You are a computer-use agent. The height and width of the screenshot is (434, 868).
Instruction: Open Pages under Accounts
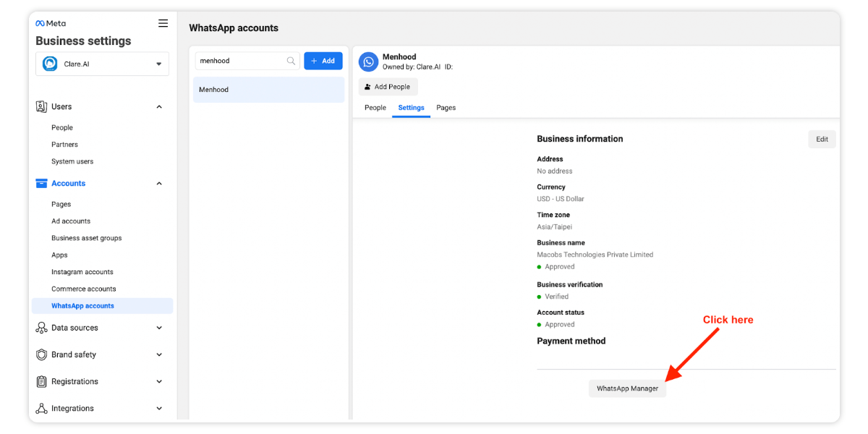pyautogui.click(x=61, y=204)
